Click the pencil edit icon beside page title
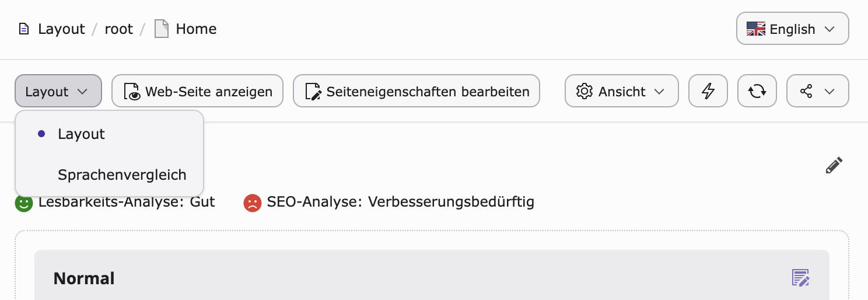The image size is (868, 300). [x=834, y=165]
